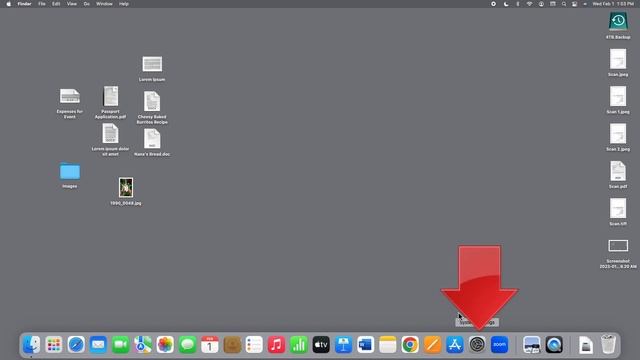Launch Safari from the Dock
The width and height of the screenshot is (640, 360).
point(76,345)
